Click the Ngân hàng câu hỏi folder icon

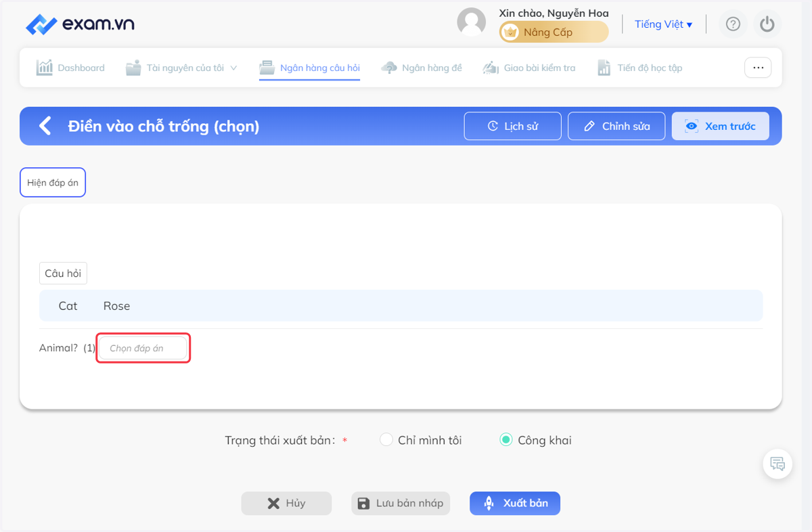click(x=267, y=68)
